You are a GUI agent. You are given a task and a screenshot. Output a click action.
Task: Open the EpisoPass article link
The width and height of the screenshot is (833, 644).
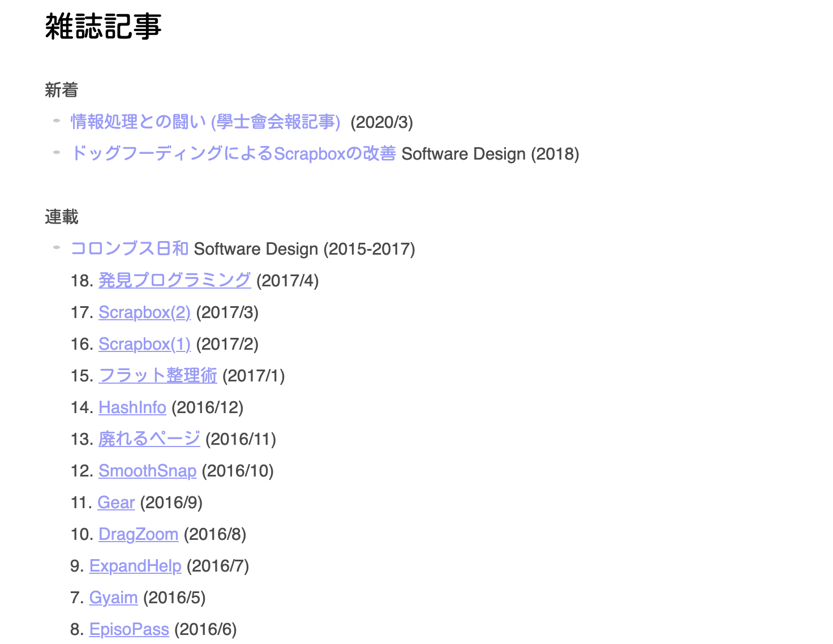(x=129, y=629)
